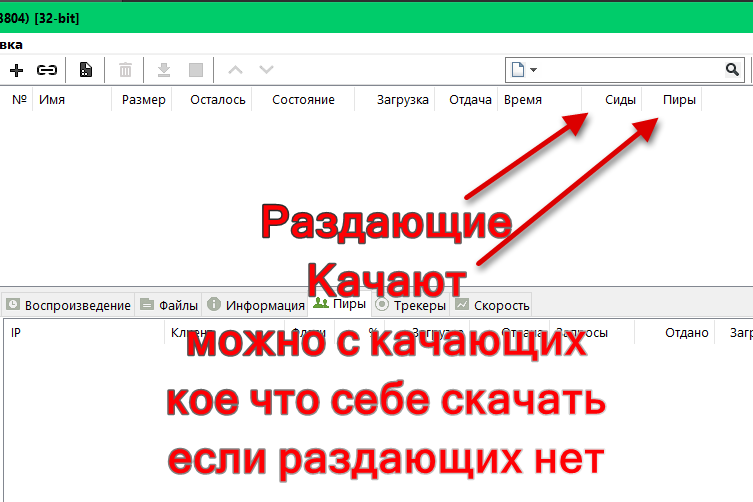Click the Add Torrent plus icon
The width and height of the screenshot is (753, 502).
(16, 70)
